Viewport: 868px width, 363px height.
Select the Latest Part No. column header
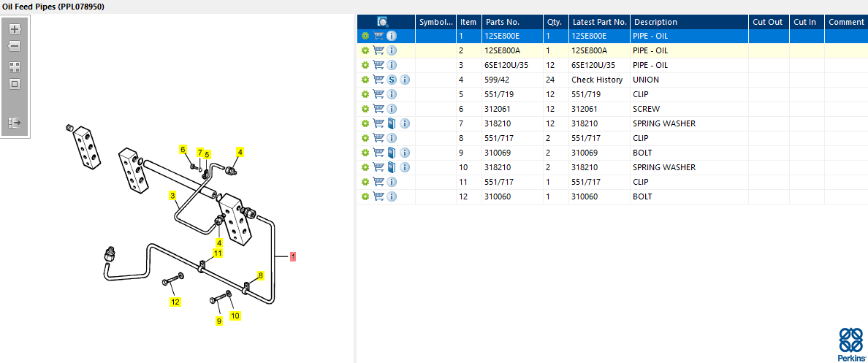click(x=598, y=22)
